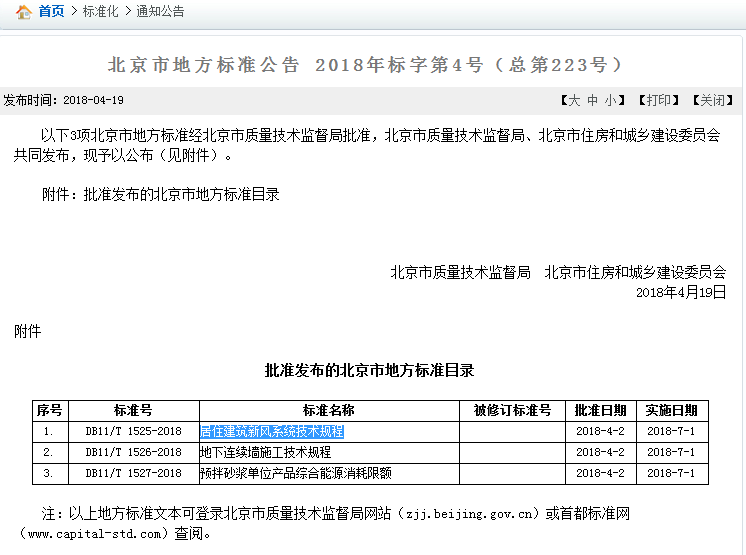The image size is (746, 555).
Task: Click the 打印 print button
Action: [657, 100]
